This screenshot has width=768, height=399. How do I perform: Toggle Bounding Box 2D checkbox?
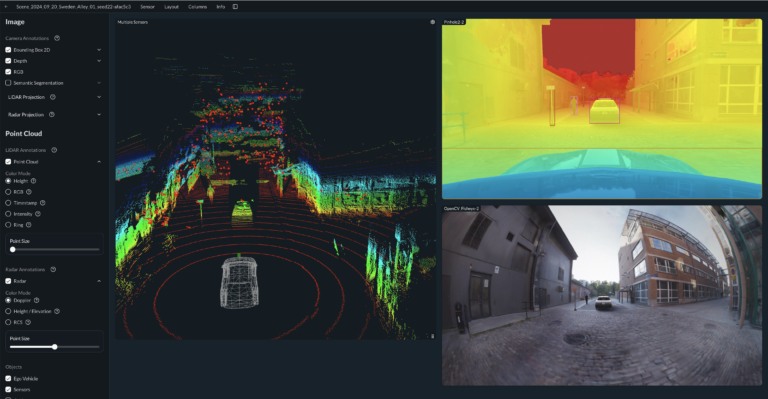tap(8, 50)
